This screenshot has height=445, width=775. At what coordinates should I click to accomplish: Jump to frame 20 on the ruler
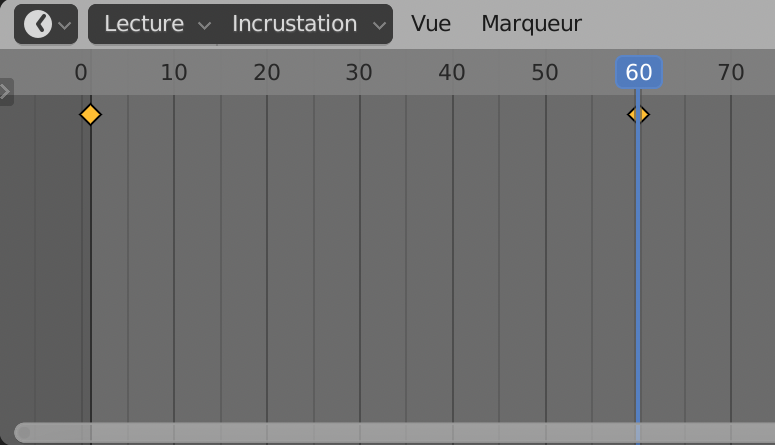pyautogui.click(x=267, y=72)
